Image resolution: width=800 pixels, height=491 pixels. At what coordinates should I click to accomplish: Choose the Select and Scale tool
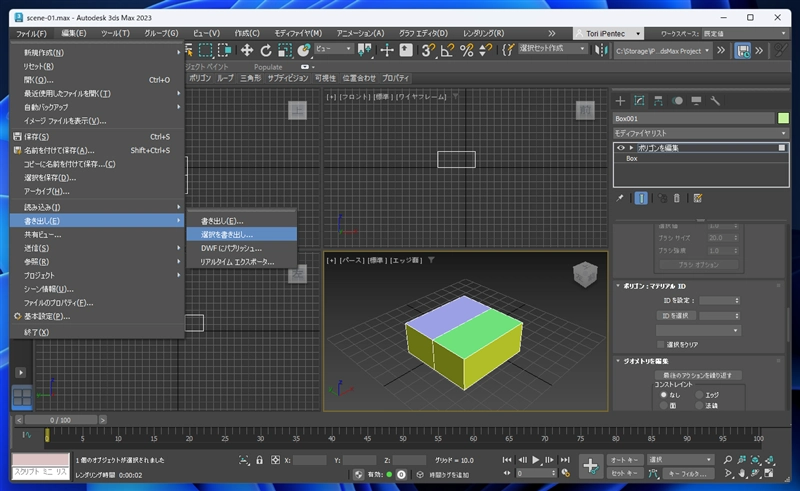click(285, 50)
